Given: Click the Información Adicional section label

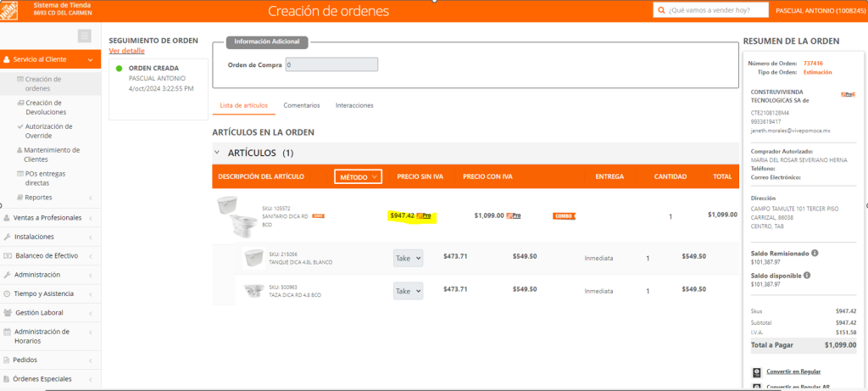Looking at the screenshot, I should pyautogui.click(x=267, y=42).
